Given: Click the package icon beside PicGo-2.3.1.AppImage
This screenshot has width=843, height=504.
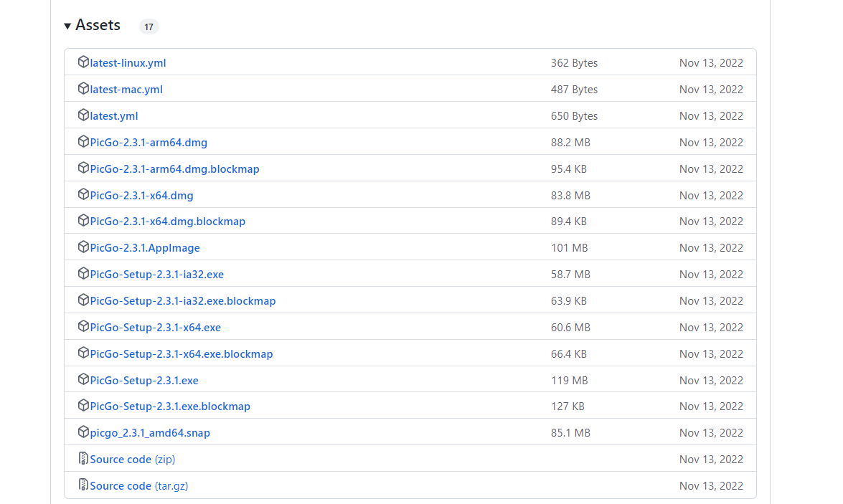Looking at the screenshot, I should (x=83, y=247).
